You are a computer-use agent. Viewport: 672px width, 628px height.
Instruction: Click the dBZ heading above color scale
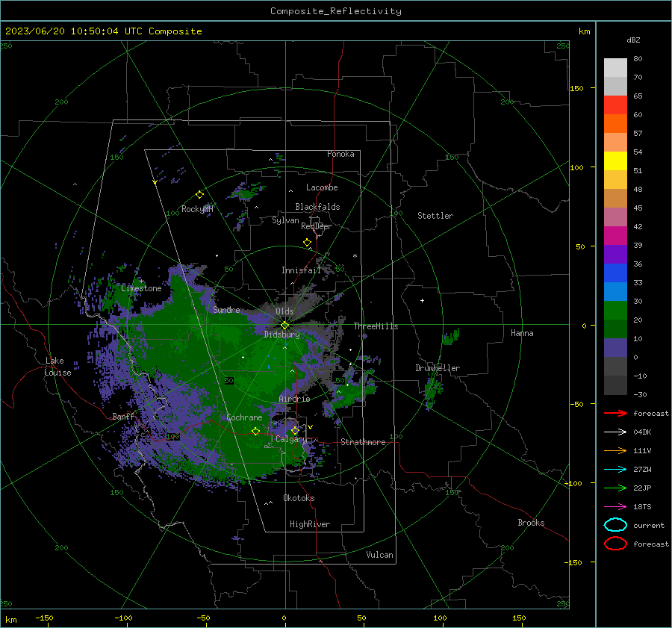(x=633, y=40)
